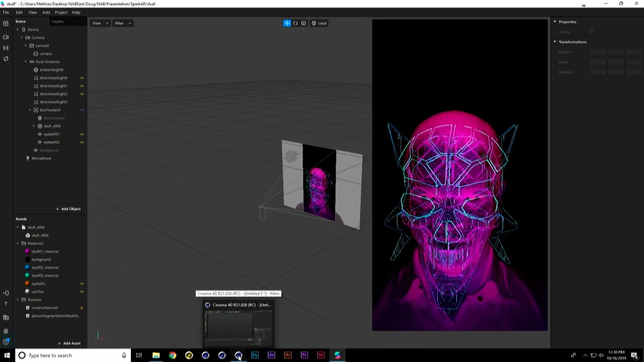Open Chrome from the taskbar
This screenshot has height=362, width=644.
click(173, 355)
